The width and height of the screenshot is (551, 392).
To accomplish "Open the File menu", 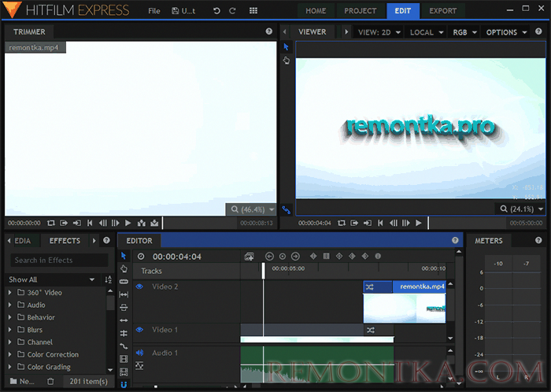I will [x=154, y=11].
